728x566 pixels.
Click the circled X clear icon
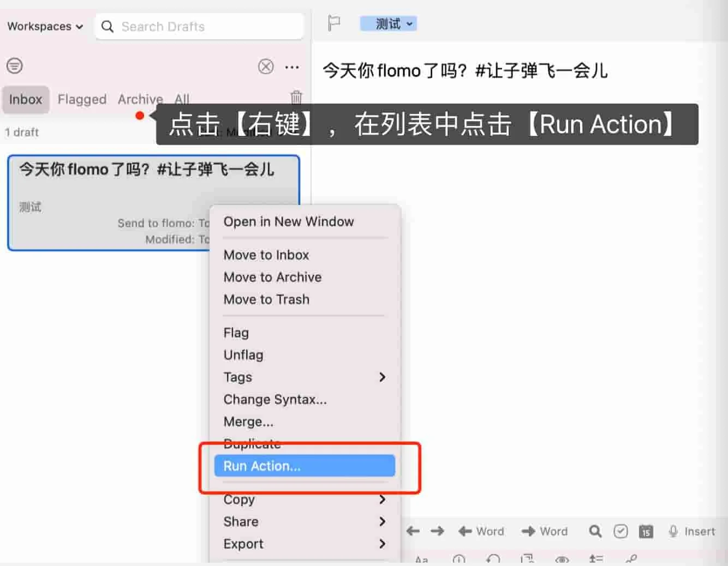(266, 67)
